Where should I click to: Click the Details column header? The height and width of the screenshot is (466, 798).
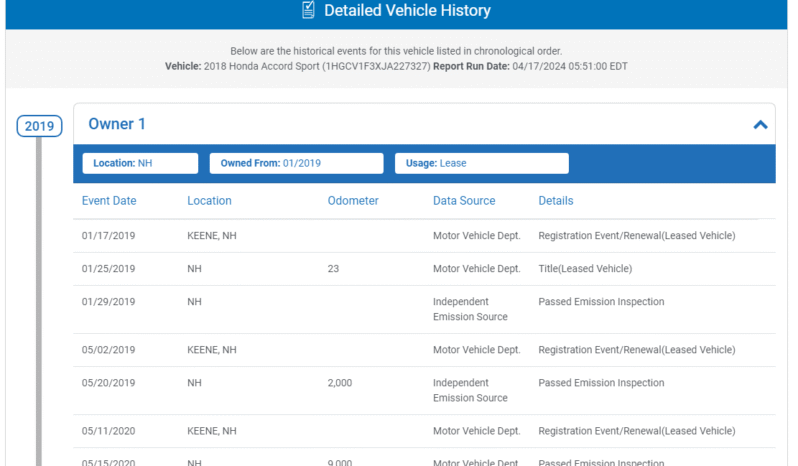click(556, 201)
